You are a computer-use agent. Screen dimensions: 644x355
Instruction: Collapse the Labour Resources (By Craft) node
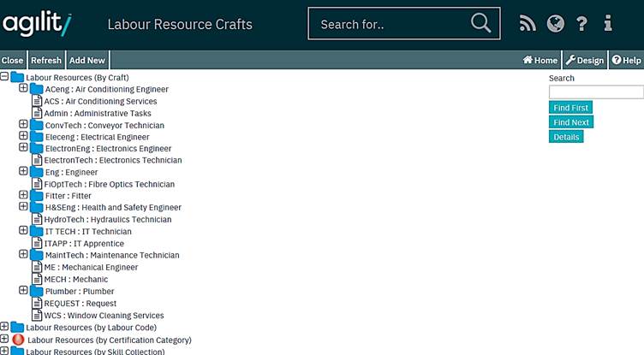pyautogui.click(x=4, y=76)
